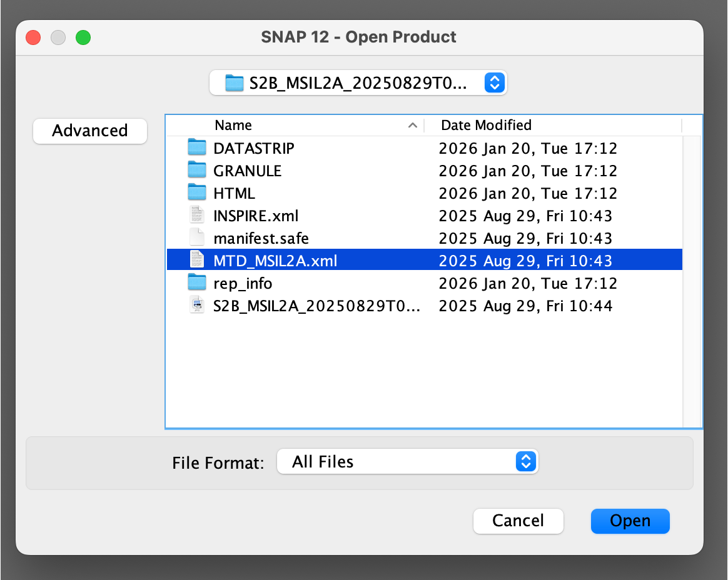The width and height of the screenshot is (728, 580).
Task: Click the rep_info folder icon
Action: pyautogui.click(x=197, y=283)
